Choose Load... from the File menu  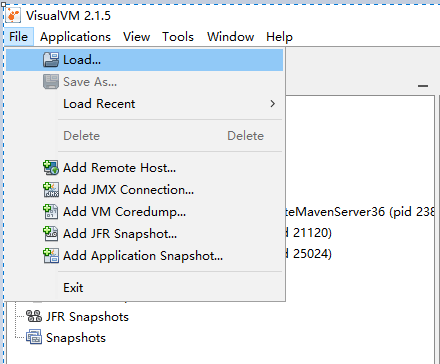pyautogui.click(x=144, y=60)
